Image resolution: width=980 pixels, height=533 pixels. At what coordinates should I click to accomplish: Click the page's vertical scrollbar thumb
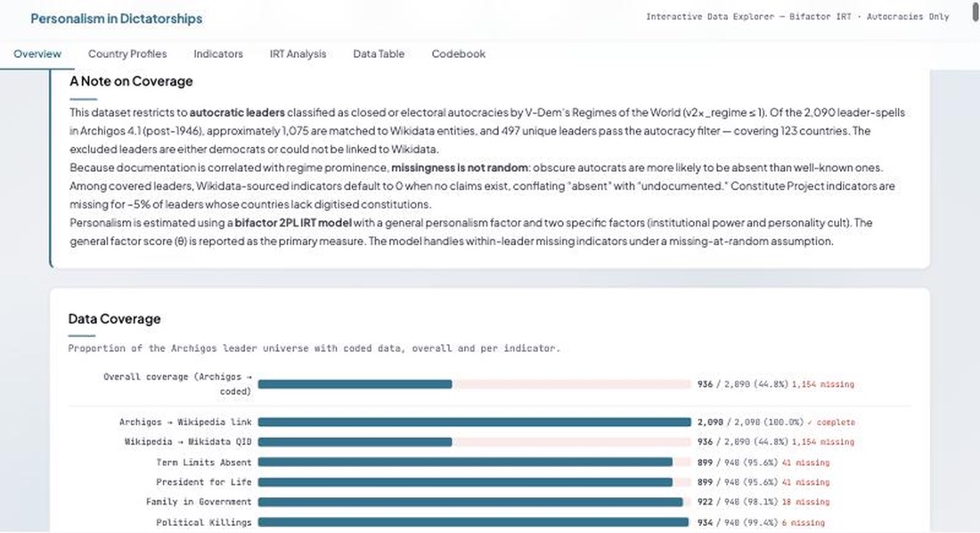pos(976,12)
